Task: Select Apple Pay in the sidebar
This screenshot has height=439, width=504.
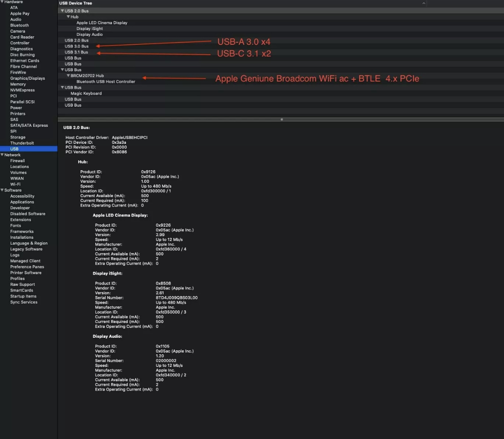Action: pos(20,13)
